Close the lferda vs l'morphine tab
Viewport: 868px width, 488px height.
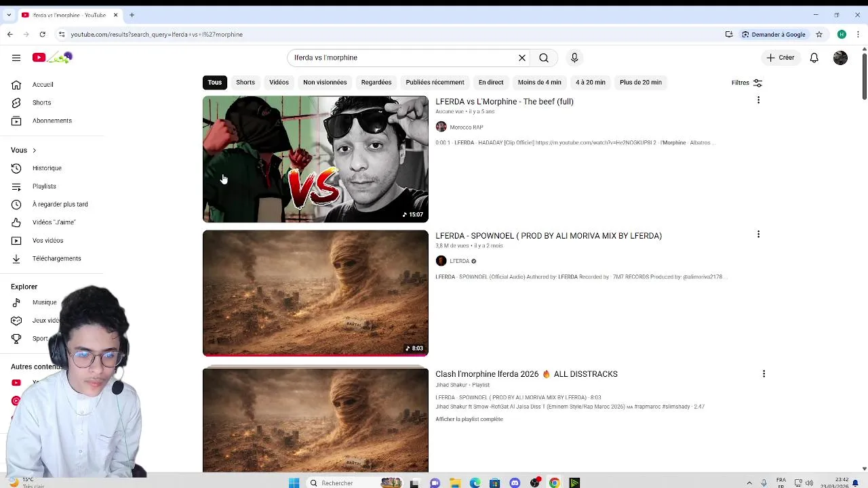(115, 15)
